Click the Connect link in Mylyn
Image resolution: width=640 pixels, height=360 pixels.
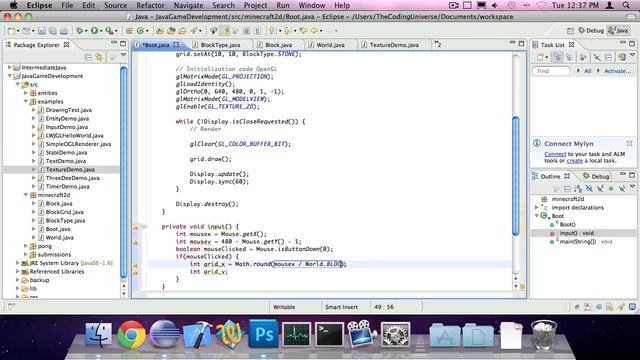555,154
